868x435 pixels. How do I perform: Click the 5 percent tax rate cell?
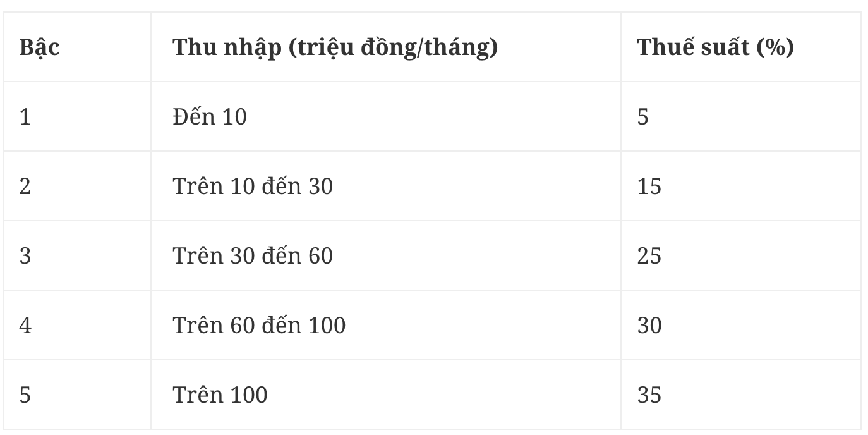[643, 117]
